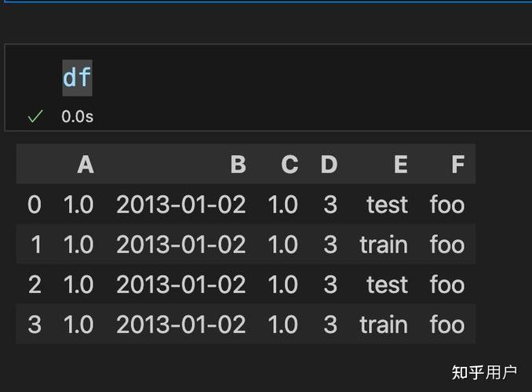Select column header A
The width and height of the screenshot is (532, 392).
(x=85, y=165)
